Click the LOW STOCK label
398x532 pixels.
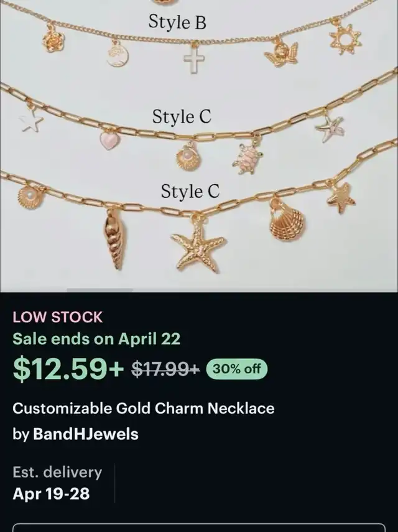point(57,317)
